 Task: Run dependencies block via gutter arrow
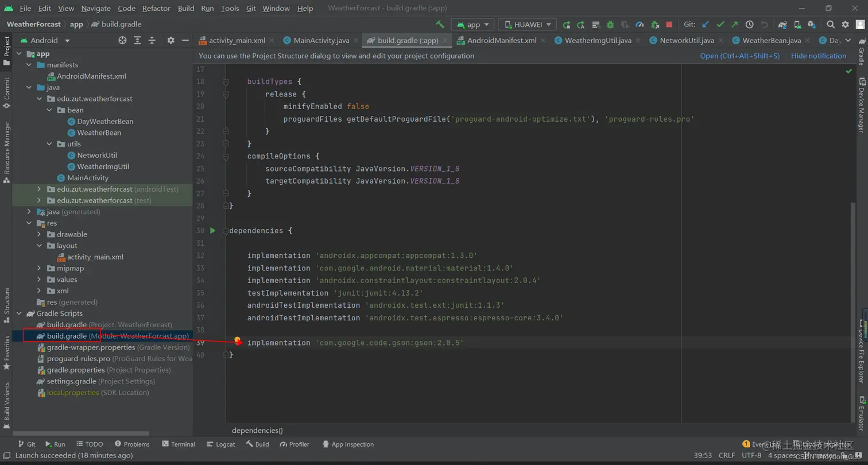[212, 231]
